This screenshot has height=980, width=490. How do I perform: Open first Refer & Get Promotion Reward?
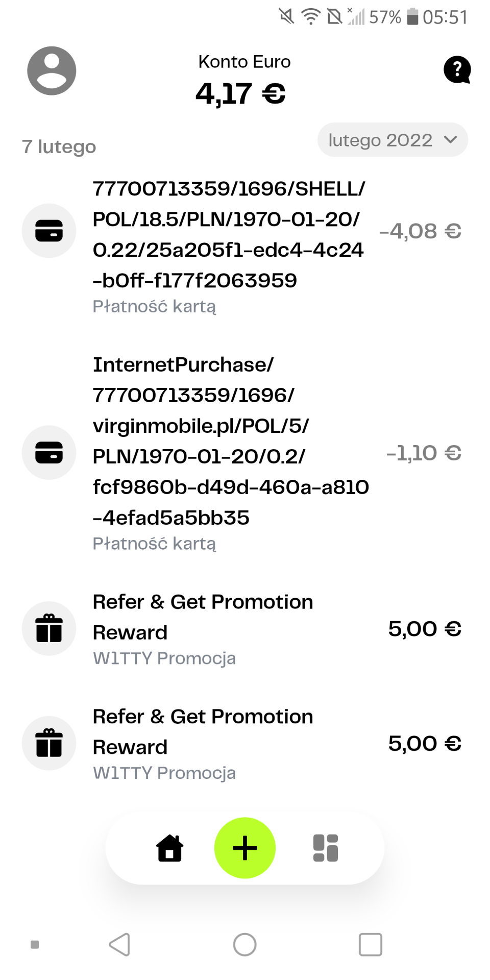[x=203, y=617]
